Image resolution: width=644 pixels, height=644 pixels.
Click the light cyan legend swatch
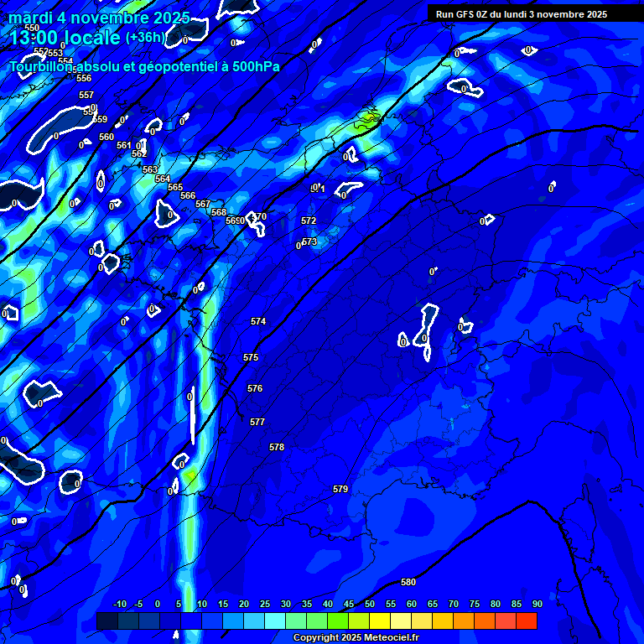[275, 621]
